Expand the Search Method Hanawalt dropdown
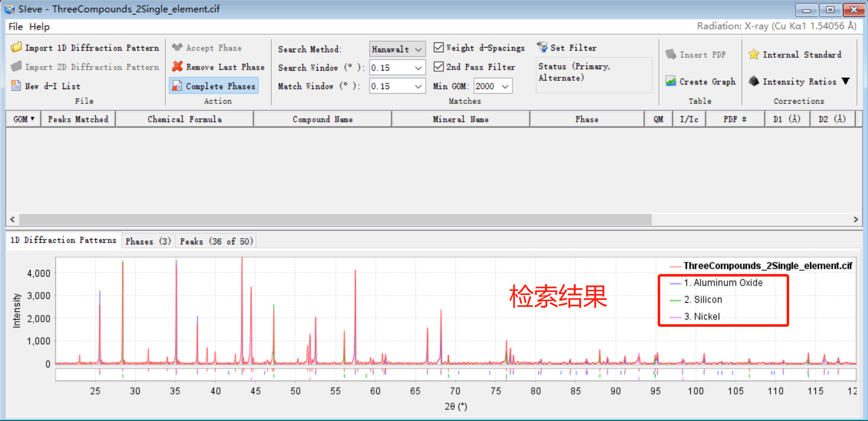 [x=418, y=50]
